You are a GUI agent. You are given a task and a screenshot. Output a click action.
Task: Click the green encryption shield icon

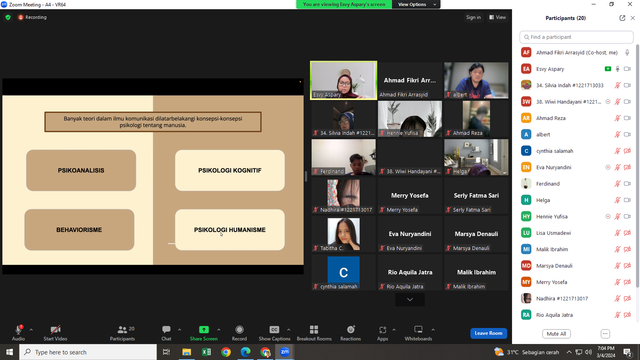8,17
